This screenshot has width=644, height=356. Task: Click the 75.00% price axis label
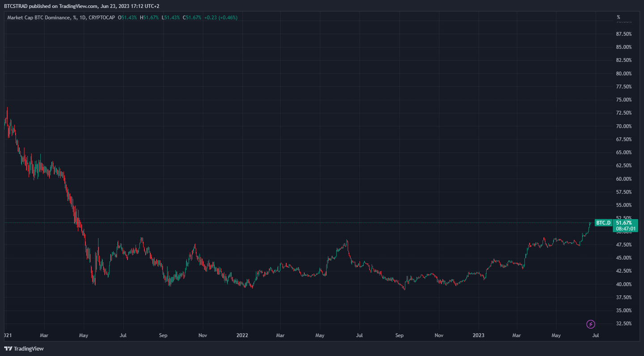click(x=623, y=100)
